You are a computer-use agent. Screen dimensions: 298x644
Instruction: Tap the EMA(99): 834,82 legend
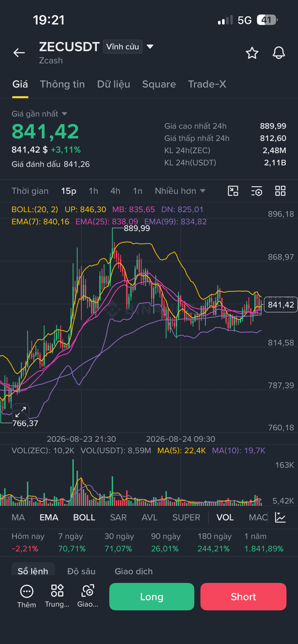tap(176, 222)
